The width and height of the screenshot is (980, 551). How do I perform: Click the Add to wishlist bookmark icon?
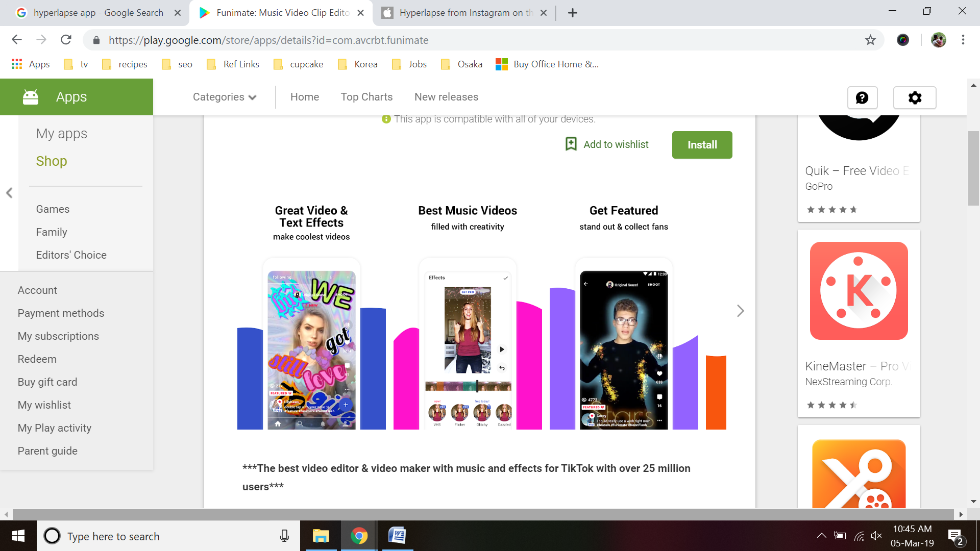(x=571, y=144)
